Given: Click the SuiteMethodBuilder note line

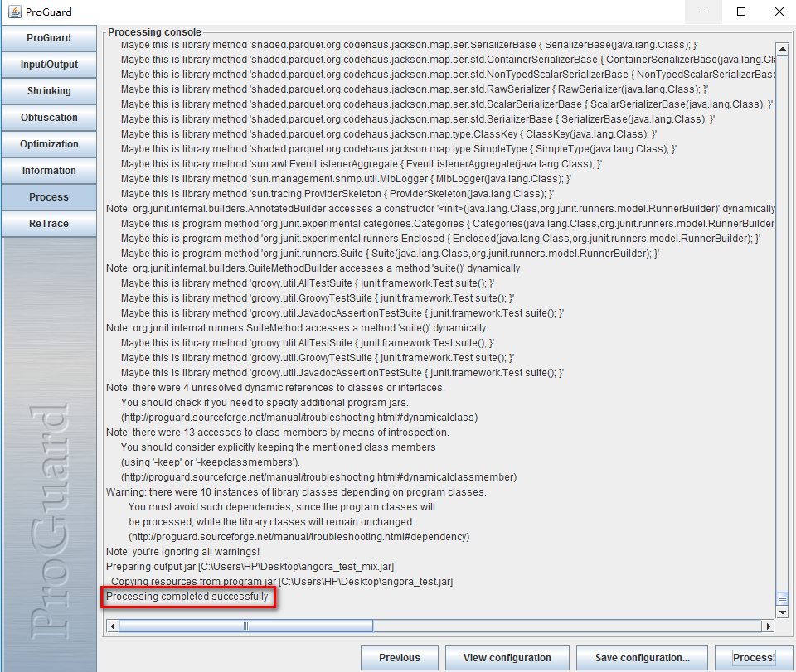Looking at the screenshot, I should tap(313, 268).
